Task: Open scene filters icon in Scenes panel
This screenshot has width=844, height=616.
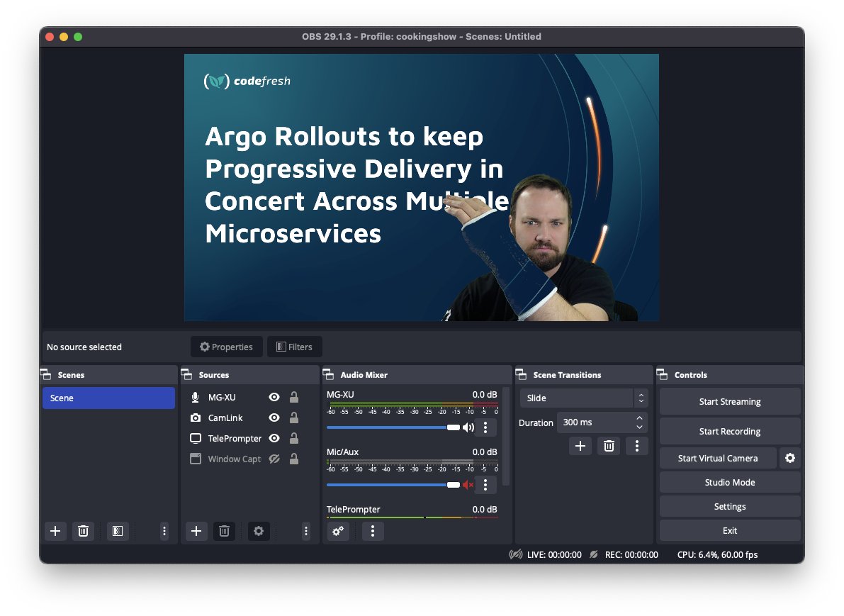Action: click(x=118, y=531)
